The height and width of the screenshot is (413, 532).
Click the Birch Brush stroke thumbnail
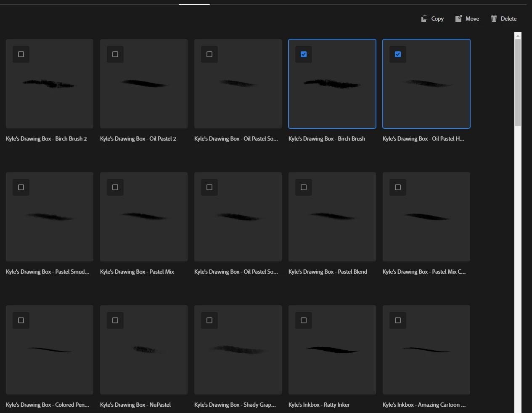(x=332, y=84)
